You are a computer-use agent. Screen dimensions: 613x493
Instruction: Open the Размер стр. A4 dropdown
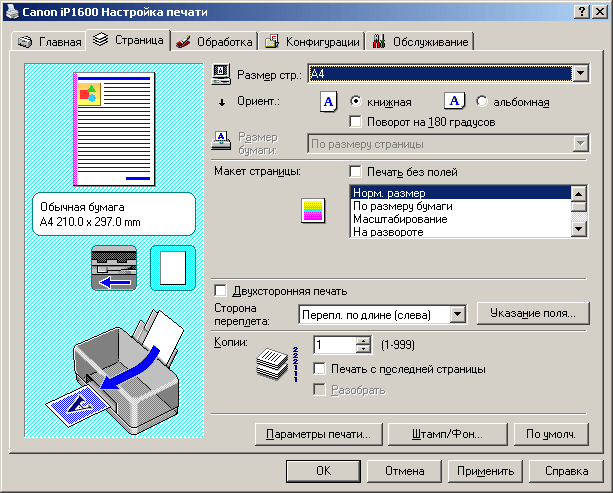pyautogui.click(x=581, y=73)
